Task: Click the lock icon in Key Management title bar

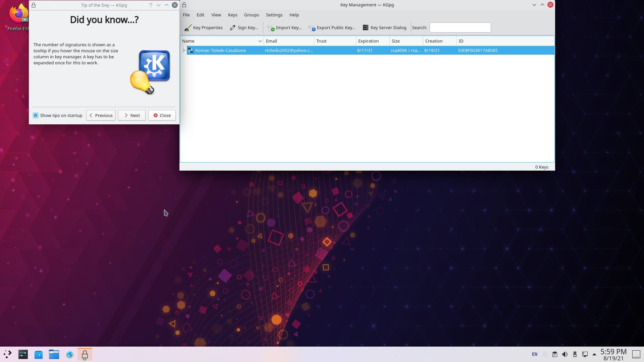Action: coord(184,5)
